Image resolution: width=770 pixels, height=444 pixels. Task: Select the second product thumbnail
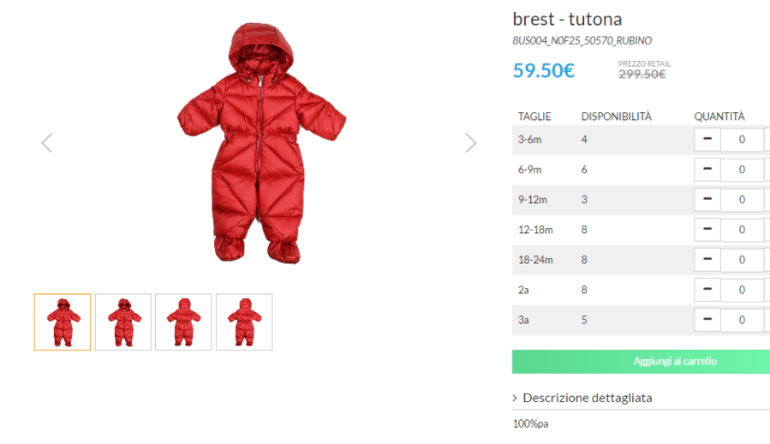coord(123,322)
